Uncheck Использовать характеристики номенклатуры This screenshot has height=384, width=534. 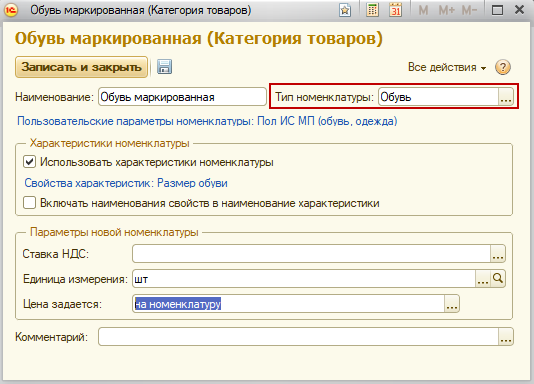point(29,162)
